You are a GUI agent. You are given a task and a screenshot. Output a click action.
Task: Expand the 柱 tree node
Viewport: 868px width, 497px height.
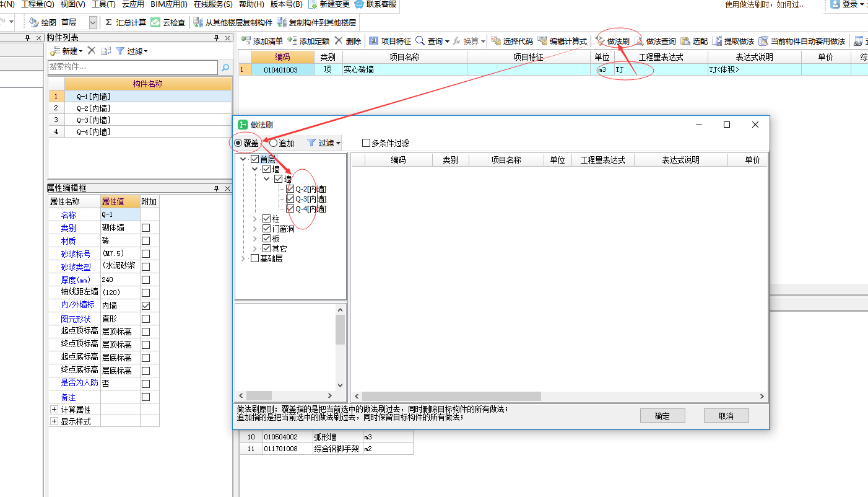(x=254, y=219)
